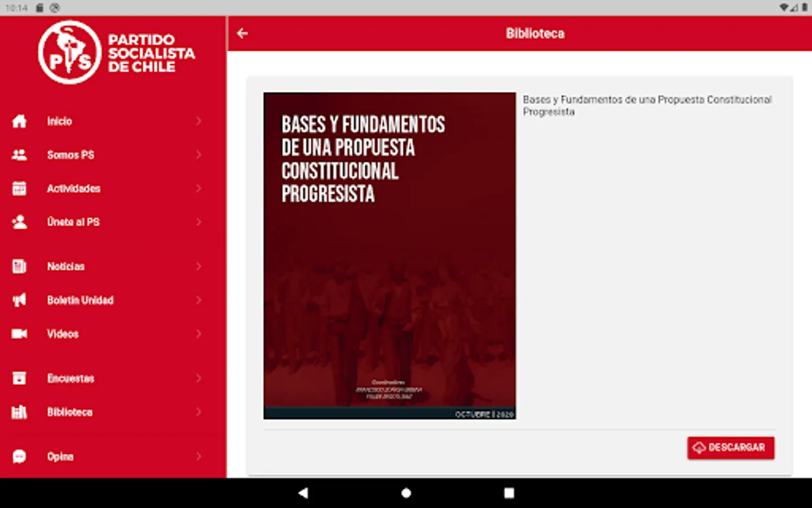The width and height of the screenshot is (812, 508).
Task: Expand the Únete al PS chevron
Action: click(198, 222)
